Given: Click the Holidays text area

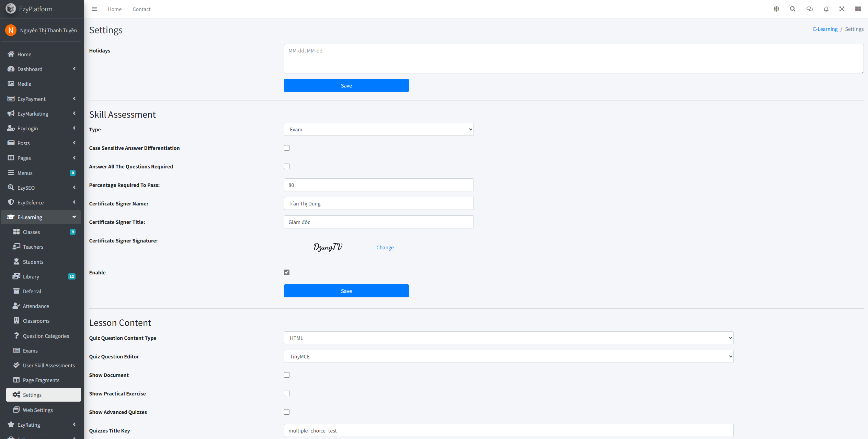Looking at the screenshot, I should click(573, 59).
